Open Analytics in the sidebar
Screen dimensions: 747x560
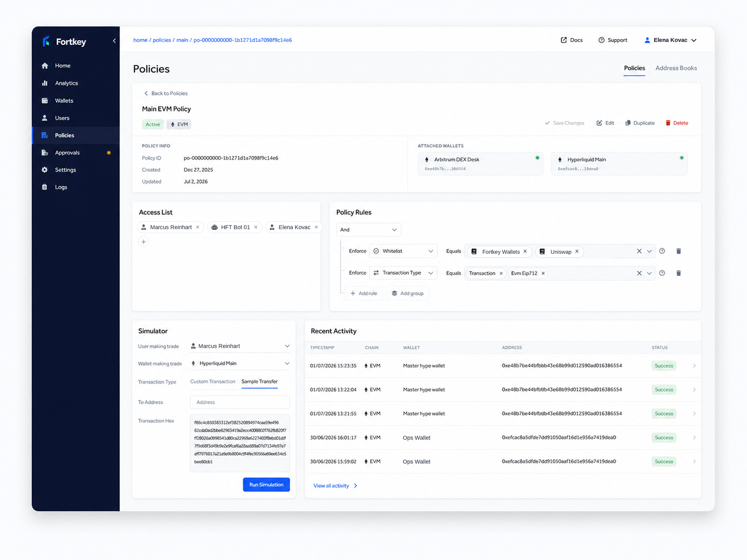click(76, 83)
